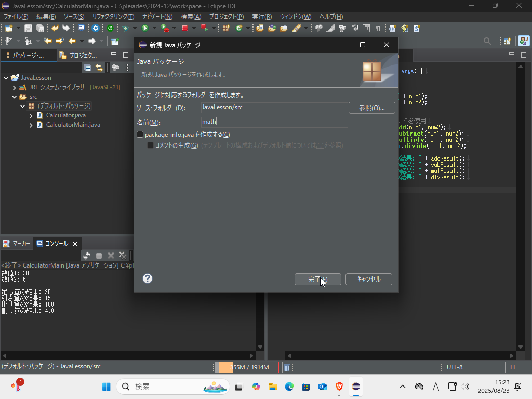Open Package Explorer view menu dots
532x399 pixels.
coord(127,68)
